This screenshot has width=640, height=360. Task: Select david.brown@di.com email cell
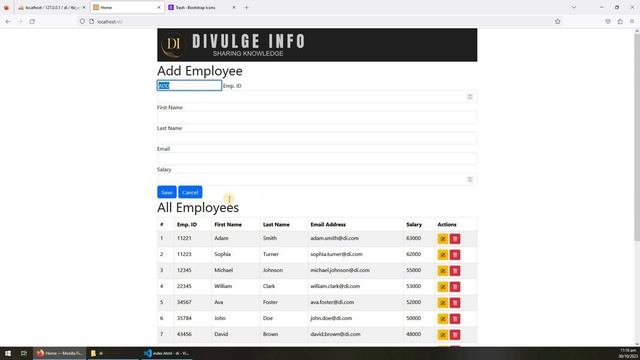(x=335, y=334)
